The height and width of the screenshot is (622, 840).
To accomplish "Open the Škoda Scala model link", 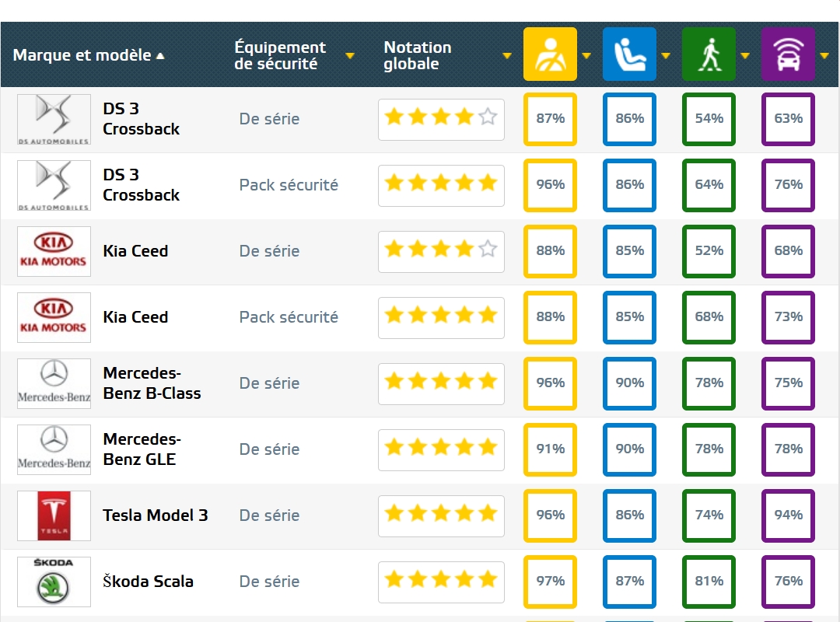I will coord(149,582).
